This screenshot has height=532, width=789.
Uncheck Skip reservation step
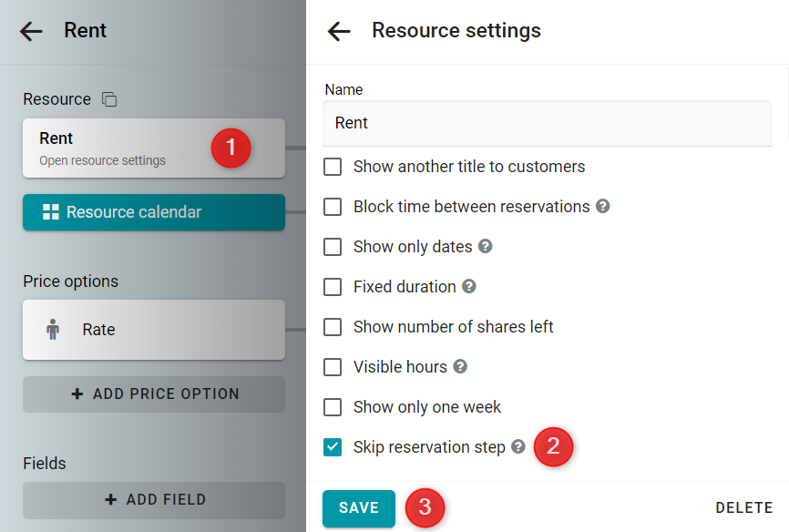pos(333,447)
